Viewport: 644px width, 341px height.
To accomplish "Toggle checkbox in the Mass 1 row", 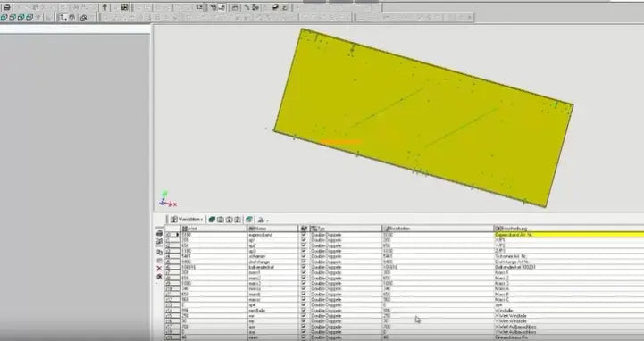I will coord(304,272).
